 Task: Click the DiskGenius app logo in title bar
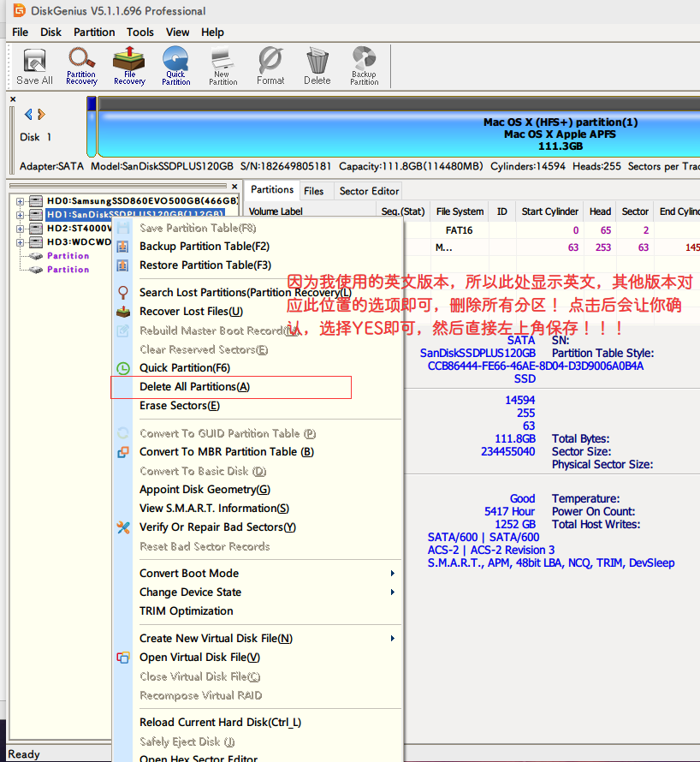[19, 10]
